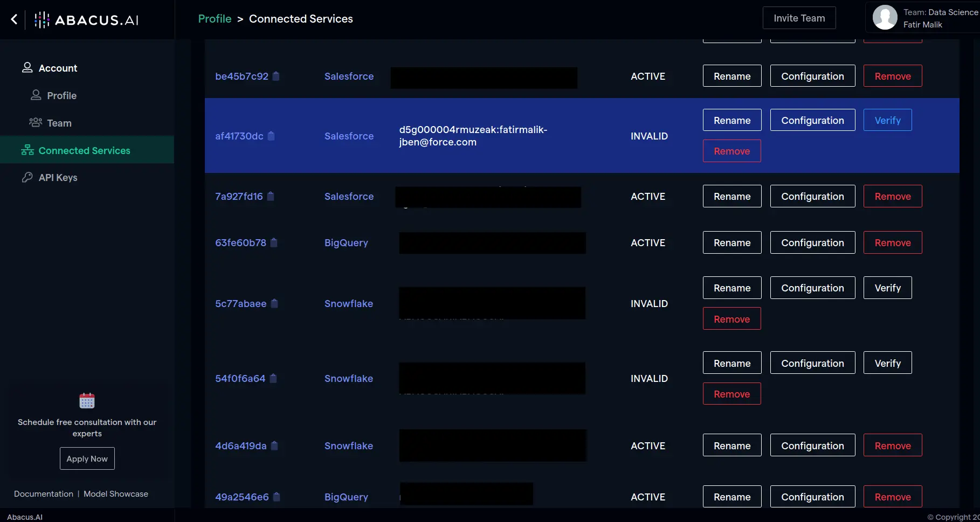Screen dimensions: 980x522
Task: Open Configuration for af41730dc
Action: pyautogui.click(x=812, y=120)
